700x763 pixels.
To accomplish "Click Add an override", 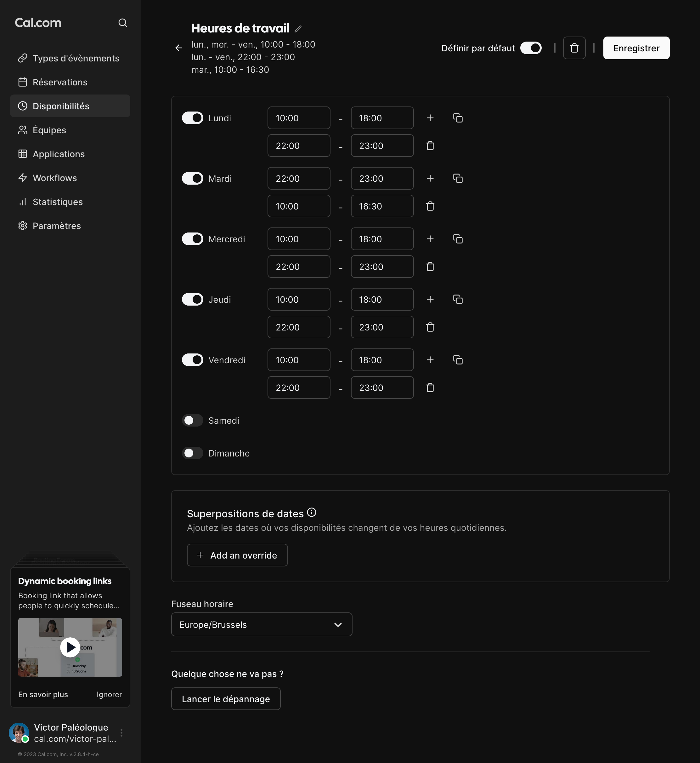I will click(237, 555).
